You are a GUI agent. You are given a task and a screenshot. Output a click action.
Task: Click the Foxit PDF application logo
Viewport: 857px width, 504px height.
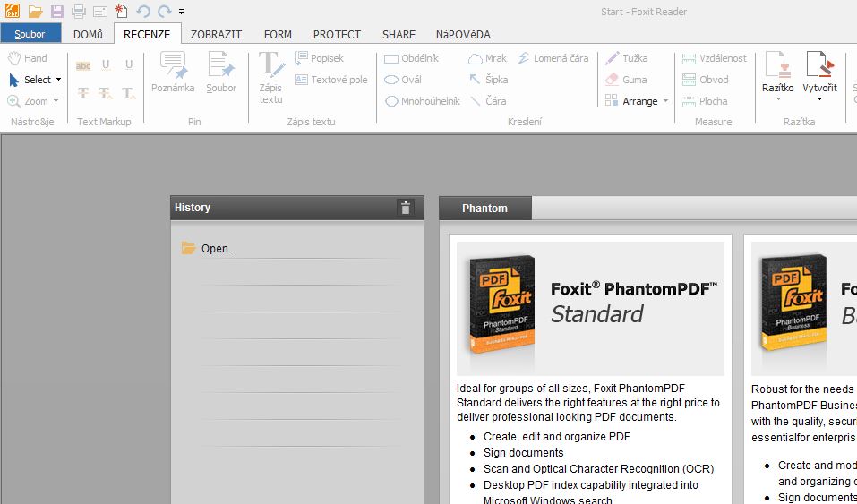pos(12,11)
